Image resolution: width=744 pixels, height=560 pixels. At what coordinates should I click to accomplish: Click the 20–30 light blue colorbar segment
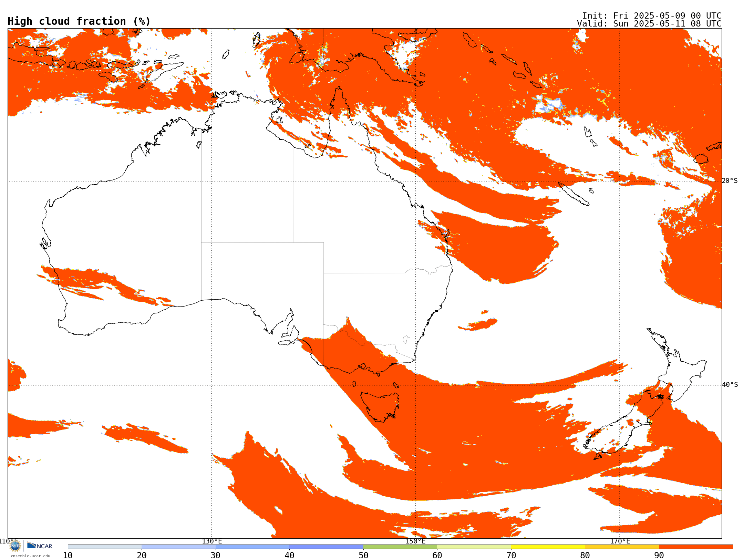(x=178, y=547)
